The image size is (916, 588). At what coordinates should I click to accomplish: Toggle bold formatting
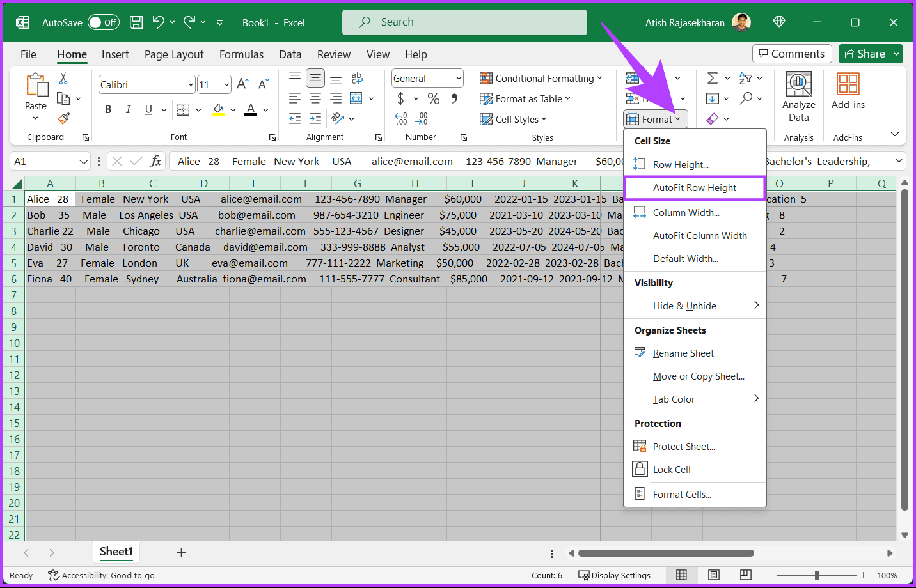(x=107, y=109)
